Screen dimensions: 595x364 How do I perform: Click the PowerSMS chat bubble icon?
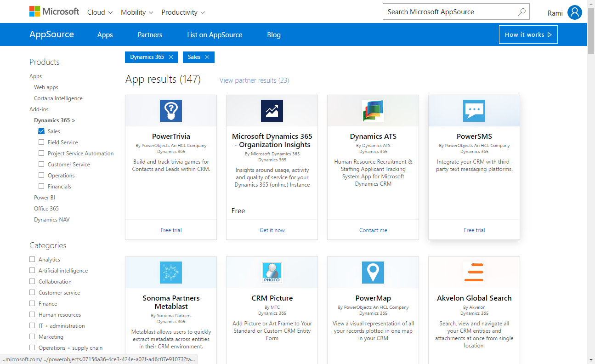tap(474, 111)
